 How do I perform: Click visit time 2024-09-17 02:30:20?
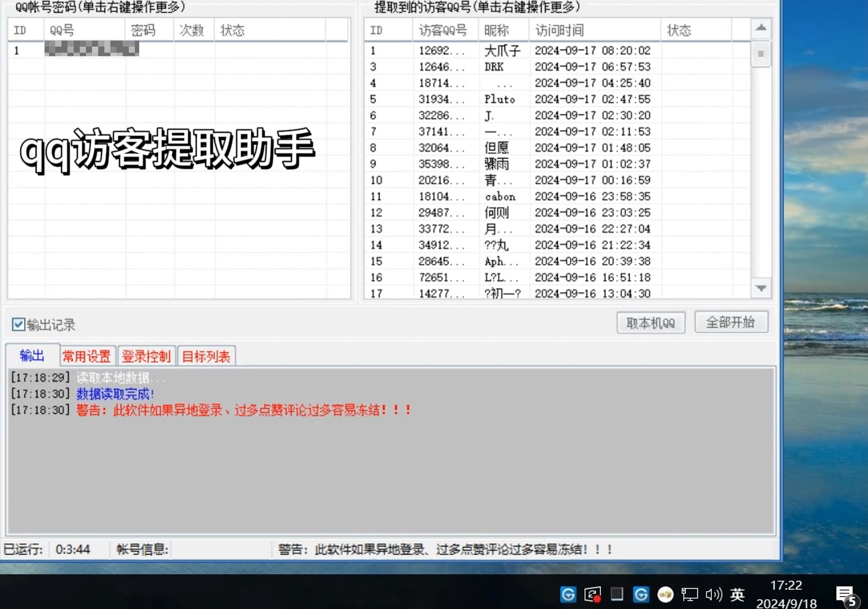coord(592,116)
